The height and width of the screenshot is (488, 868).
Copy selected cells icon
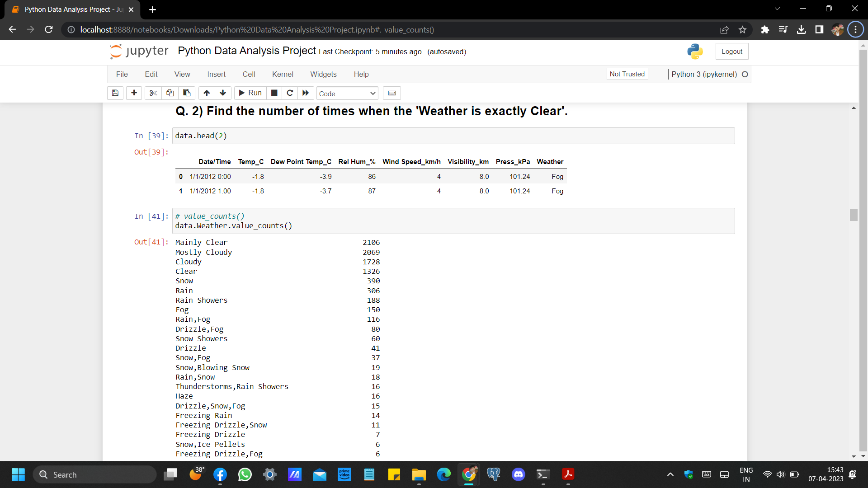pos(170,93)
